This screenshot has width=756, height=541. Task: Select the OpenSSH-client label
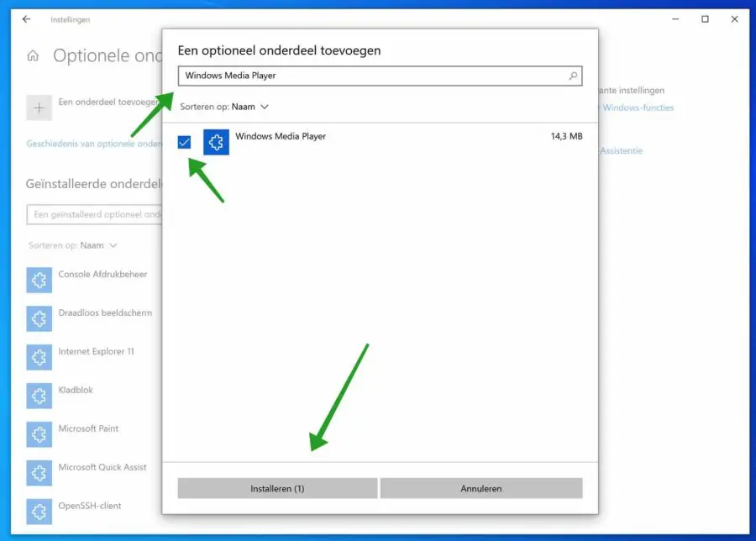click(90, 506)
